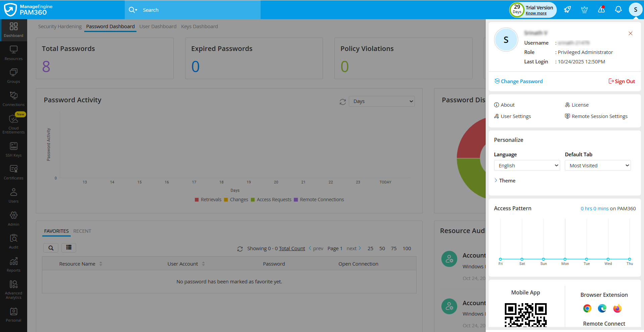
Task: Open the notifications bell
Action: point(618,9)
